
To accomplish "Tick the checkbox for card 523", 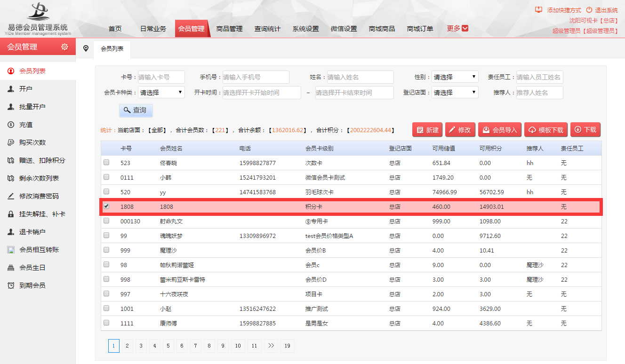I will point(106,162).
